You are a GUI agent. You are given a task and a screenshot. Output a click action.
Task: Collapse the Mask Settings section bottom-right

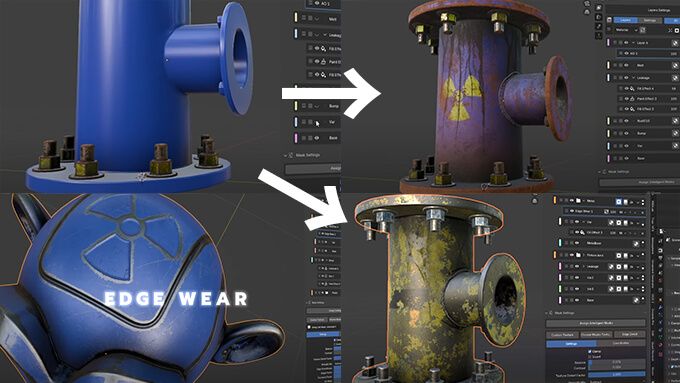pyautogui.click(x=547, y=313)
